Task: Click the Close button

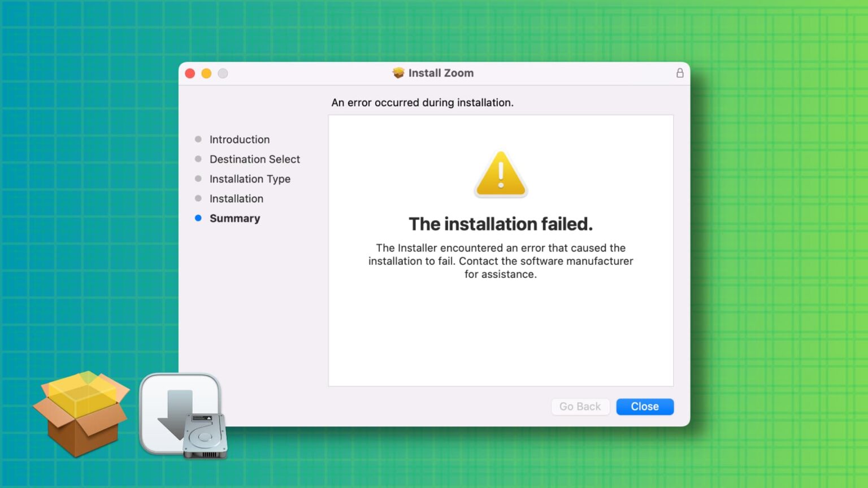Action: coord(644,406)
